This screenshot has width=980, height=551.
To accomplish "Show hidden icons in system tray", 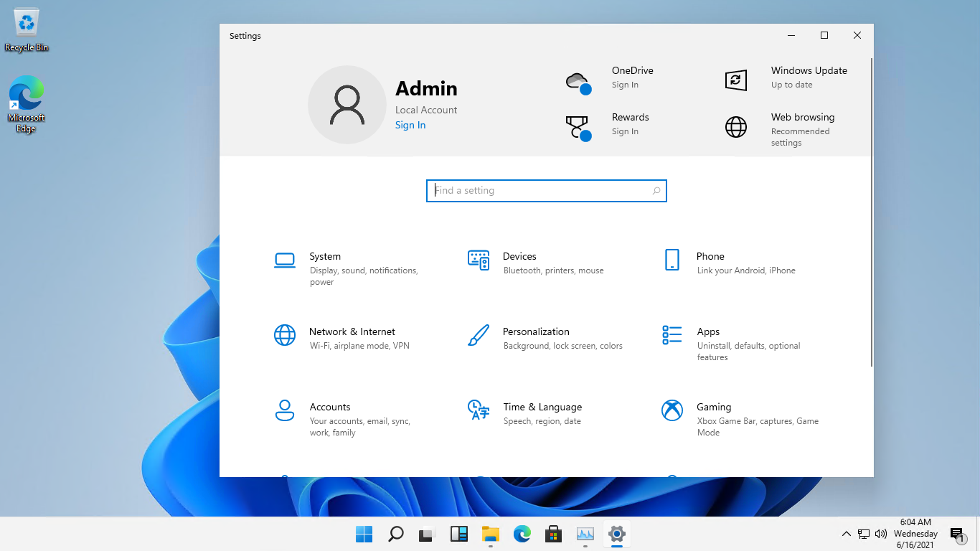I will (846, 534).
